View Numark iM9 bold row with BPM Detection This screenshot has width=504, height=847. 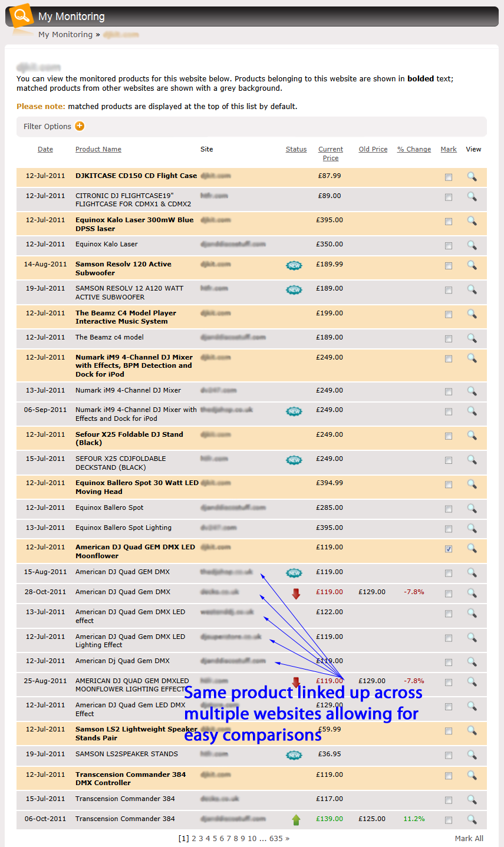click(472, 358)
